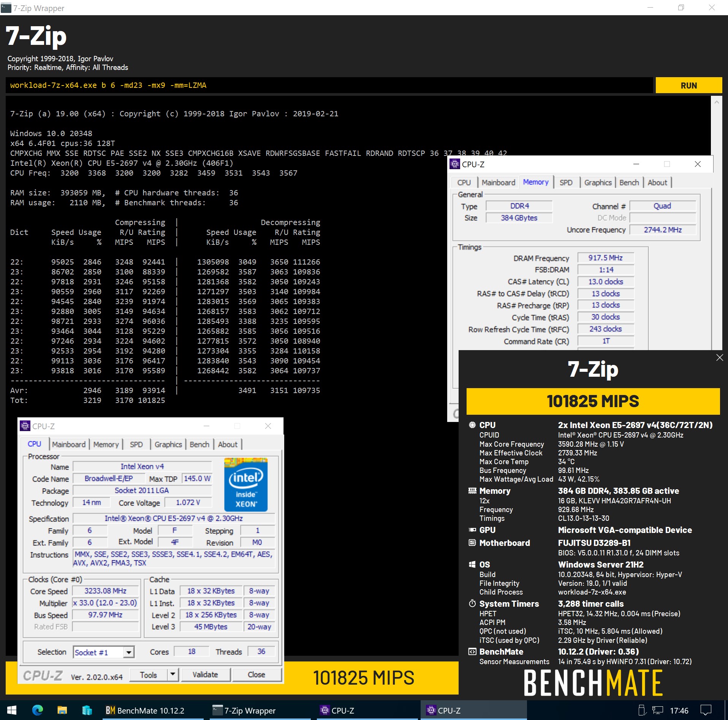728x720 pixels.
Task: Open Mainboard tab in lower CPU-Z window
Action: (x=69, y=444)
